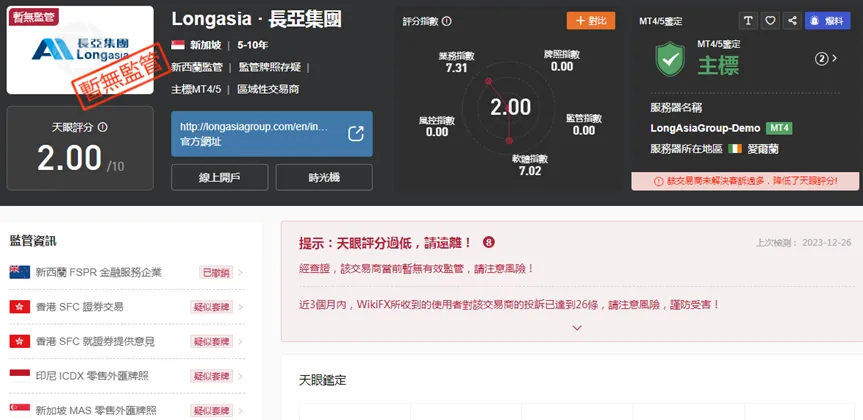Image resolution: width=863 pixels, height=420 pixels.
Task: Click the 業務指數 7.31 score
Action: pyautogui.click(x=456, y=62)
